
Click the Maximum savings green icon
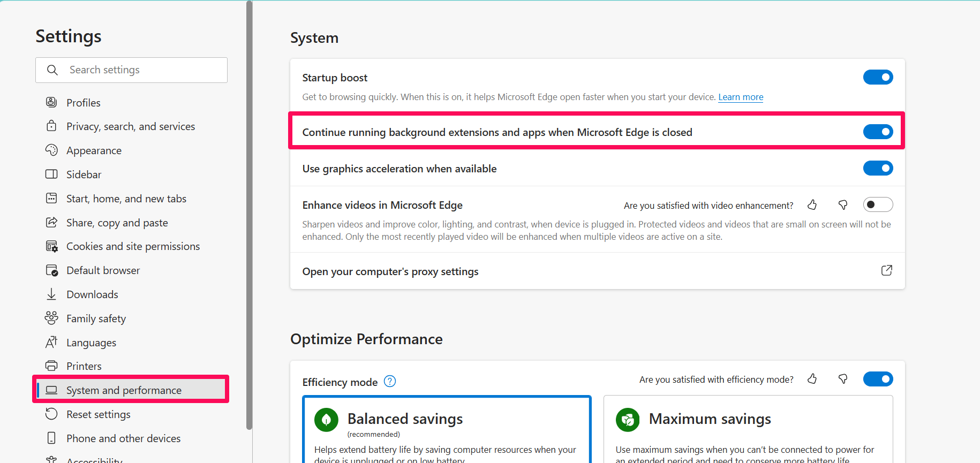[628, 420]
